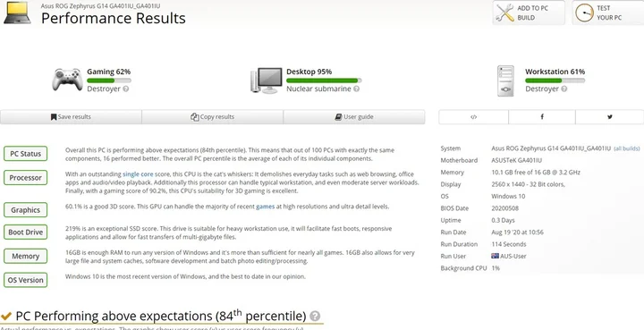644x330 pixels.
Task: Open the embed code share icon
Action: pyautogui.click(x=473, y=117)
